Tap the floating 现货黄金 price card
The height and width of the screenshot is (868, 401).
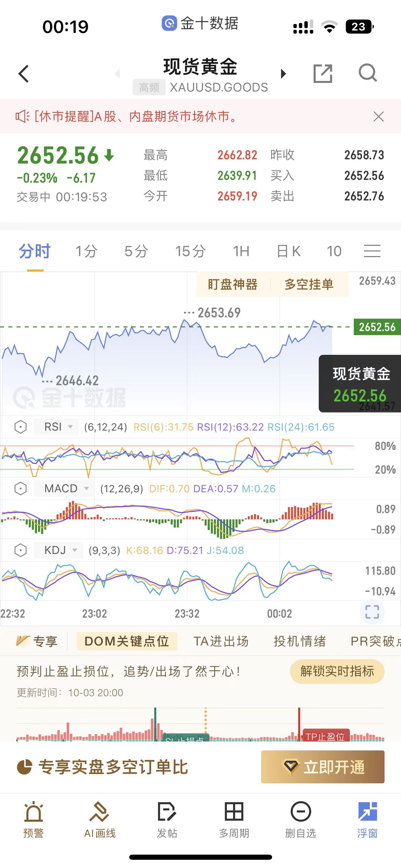360,384
